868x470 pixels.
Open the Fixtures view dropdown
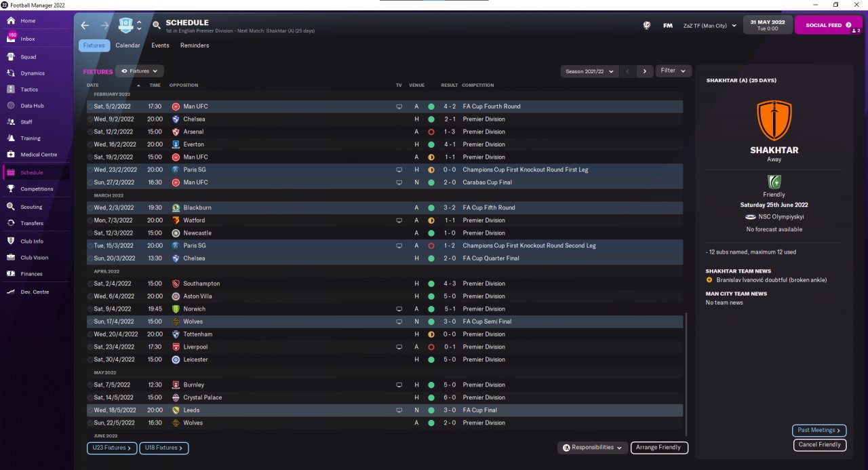pos(140,71)
